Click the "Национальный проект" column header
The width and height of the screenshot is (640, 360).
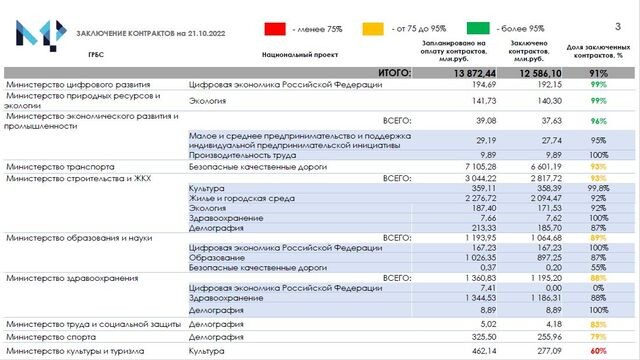(300, 55)
